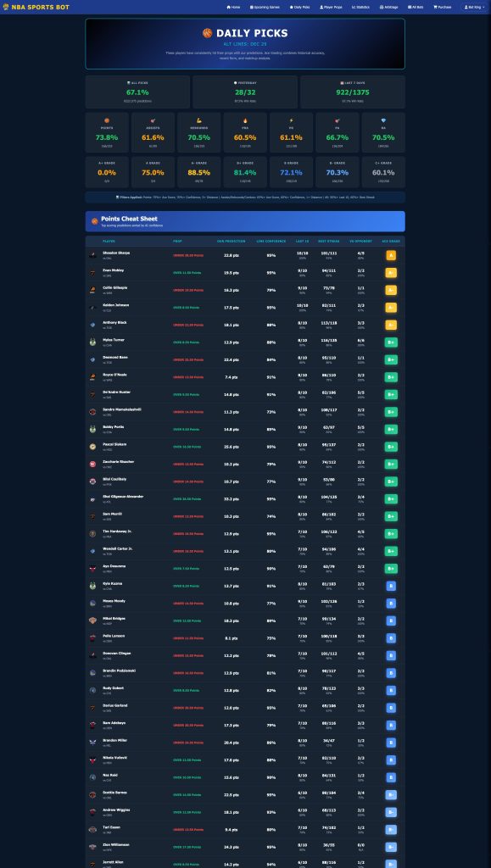
Task: Click the team logo next to Sandro Mamukelashvili
Action: point(93,412)
